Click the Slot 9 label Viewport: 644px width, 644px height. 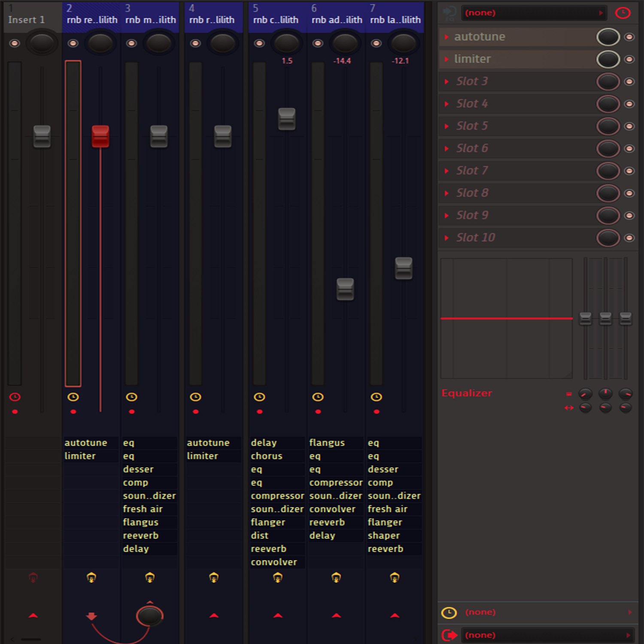[x=472, y=215]
